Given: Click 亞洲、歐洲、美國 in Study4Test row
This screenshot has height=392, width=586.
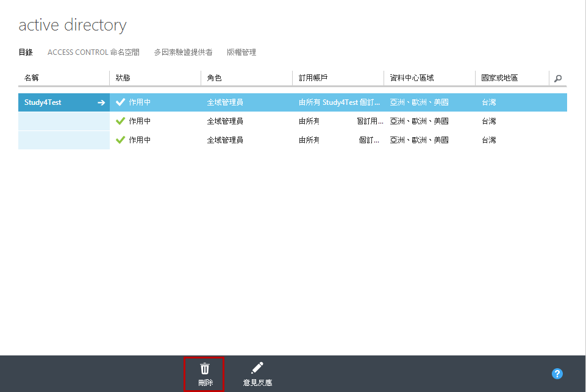Looking at the screenshot, I should (419, 102).
